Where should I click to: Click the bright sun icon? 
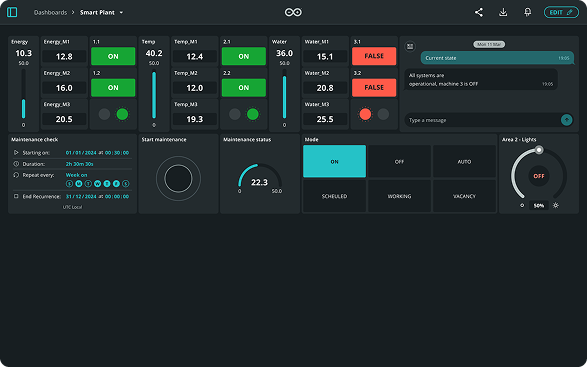tap(556, 205)
